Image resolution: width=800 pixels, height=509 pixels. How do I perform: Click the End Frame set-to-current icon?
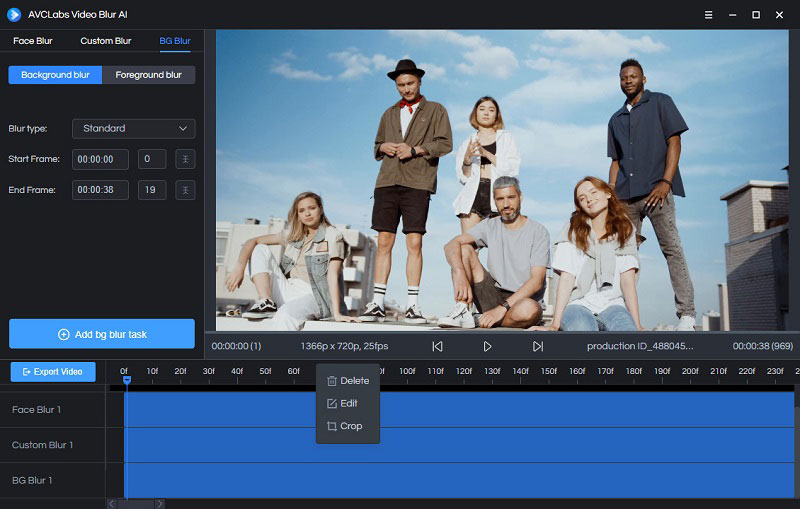pos(185,190)
